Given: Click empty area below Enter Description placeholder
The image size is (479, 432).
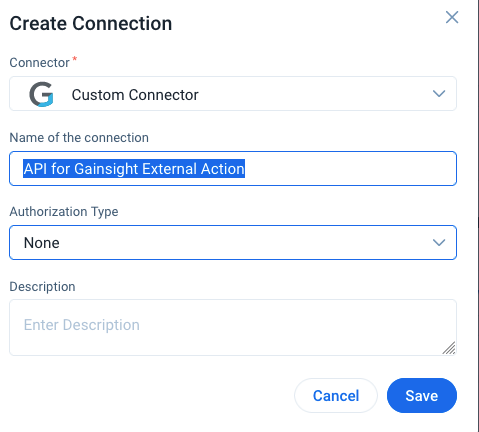Looking at the screenshot, I should (x=200, y=344).
